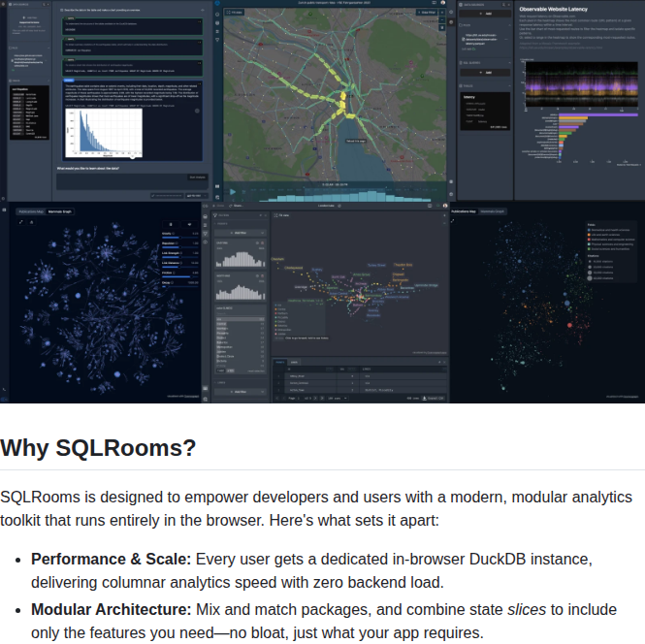Screen dimensions: 645x644
Task: Remove the Northing histogram filter via trash icon
Action: (262, 275)
